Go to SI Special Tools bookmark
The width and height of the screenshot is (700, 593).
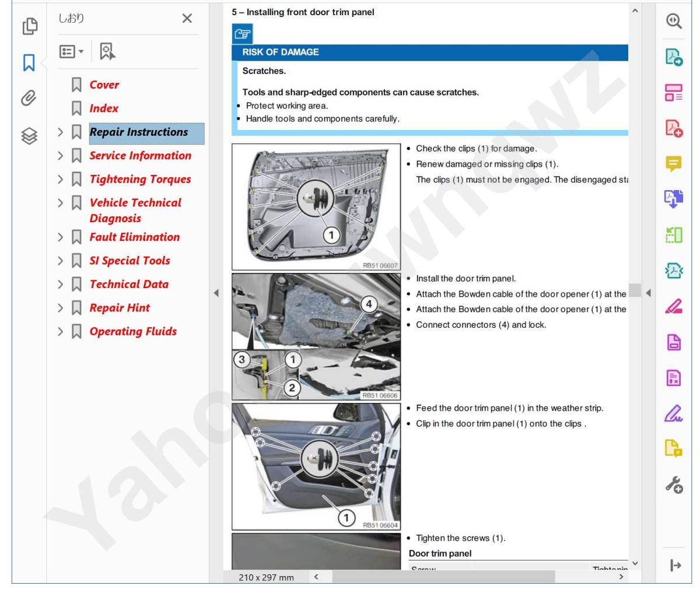pyautogui.click(x=129, y=261)
